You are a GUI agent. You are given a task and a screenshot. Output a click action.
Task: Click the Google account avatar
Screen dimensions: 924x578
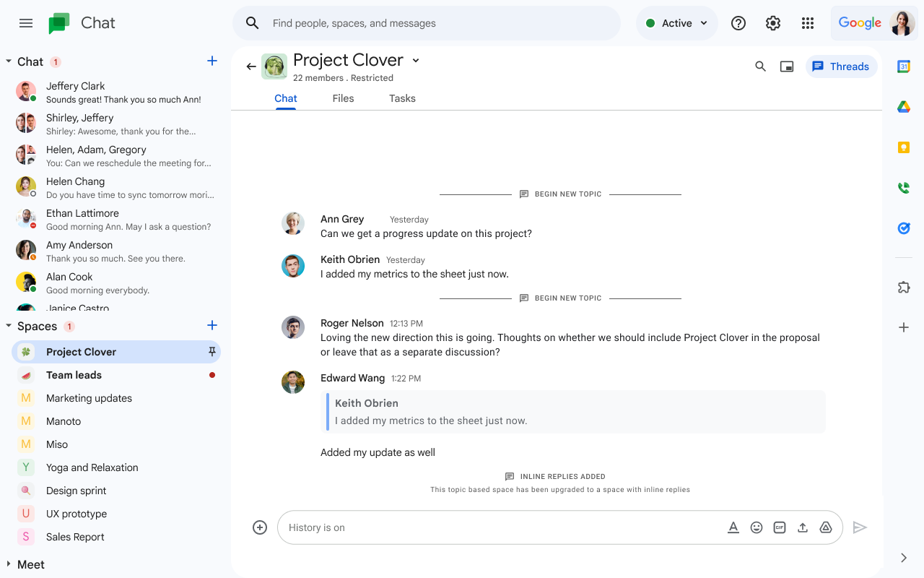point(902,23)
